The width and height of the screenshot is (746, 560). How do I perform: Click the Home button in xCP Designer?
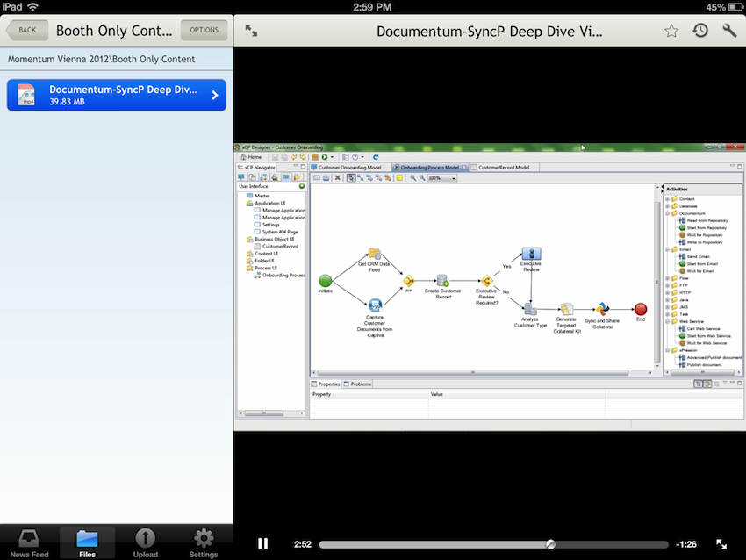pos(251,157)
